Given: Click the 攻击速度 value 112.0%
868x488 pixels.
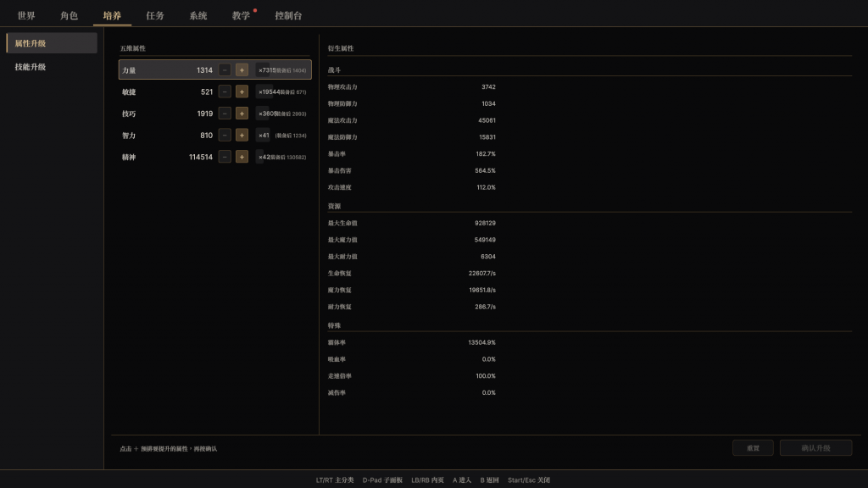Looking at the screenshot, I should pyautogui.click(x=486, y=187).
